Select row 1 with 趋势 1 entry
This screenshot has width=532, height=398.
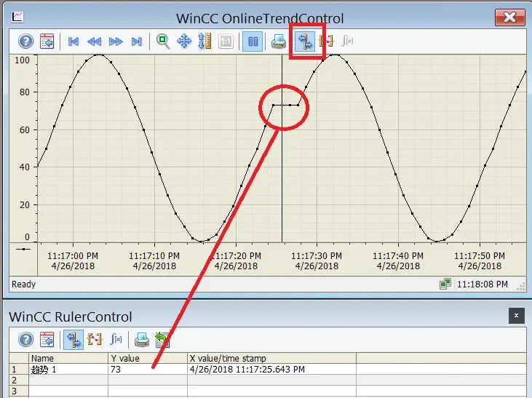tap(267, 369)
